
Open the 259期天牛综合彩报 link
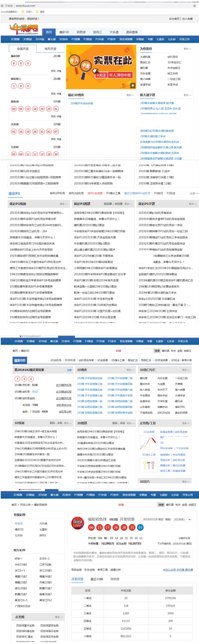pos(82,103)
